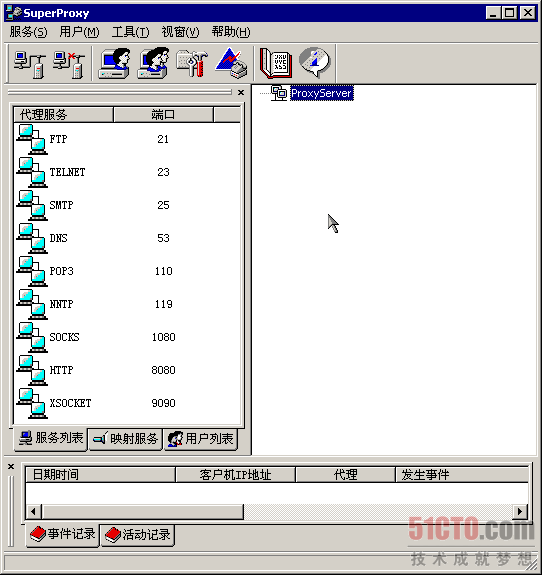This screenshot has width=542, height=575.
Task: Open the red help book icon
Action: click(276, 63)
